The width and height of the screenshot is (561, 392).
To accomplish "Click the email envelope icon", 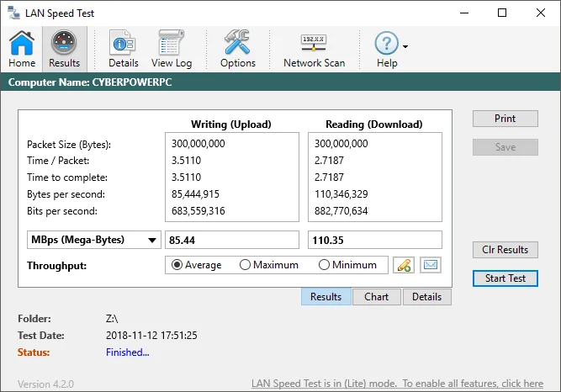I will (x=430, y=265).
